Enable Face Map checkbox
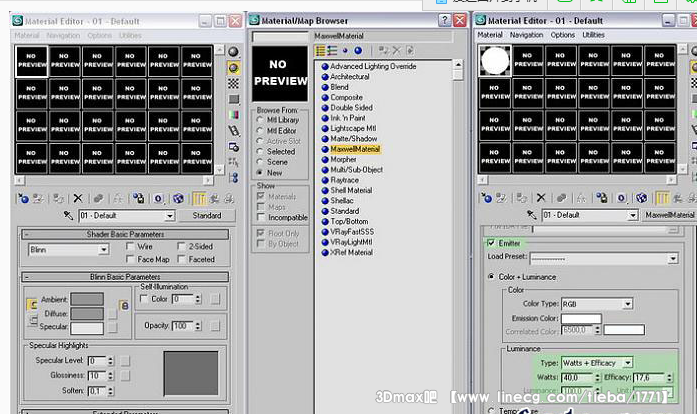This screenshot has height=414, width=697. pyautogui.click(x=130, y=259)
